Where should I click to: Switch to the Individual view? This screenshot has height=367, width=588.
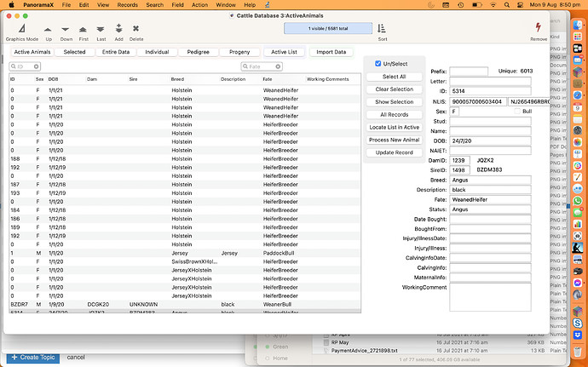click(x=157, y=52)
